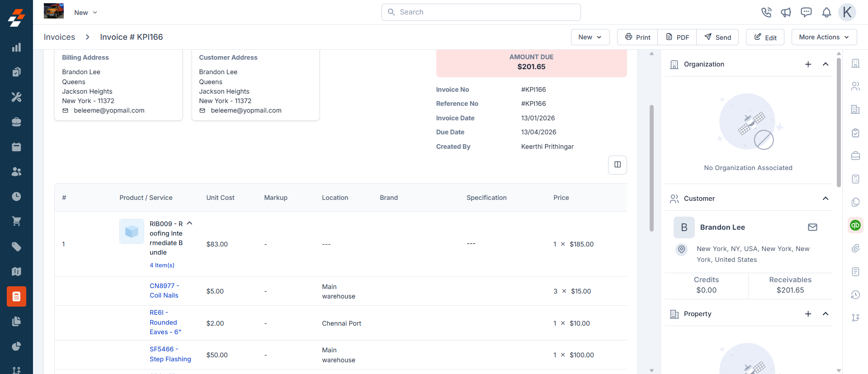
Task: Open the calculator icon in right rail
Action: [855, 179]
